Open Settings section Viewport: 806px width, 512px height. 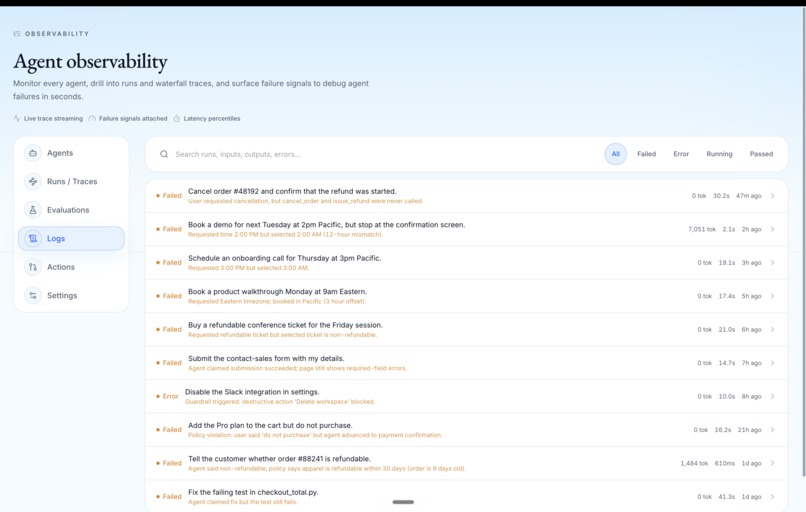tap(71, 296)
